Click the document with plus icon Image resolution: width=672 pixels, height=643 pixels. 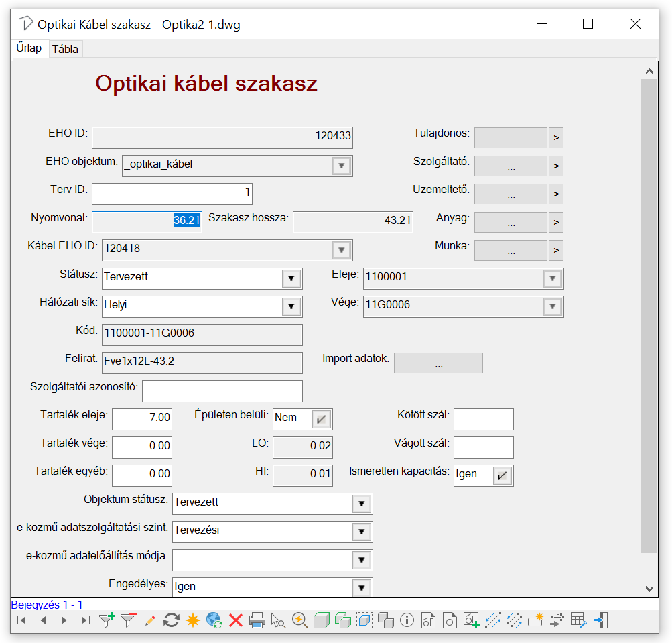click(x=471, y=620)
